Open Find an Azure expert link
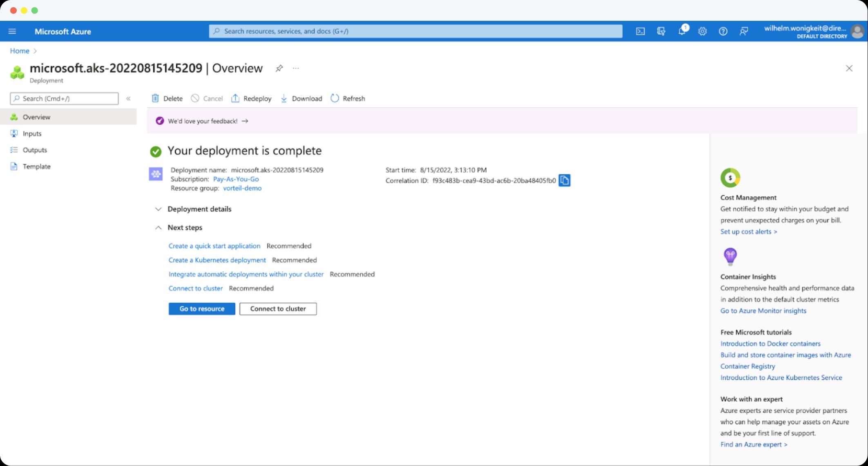 pos(754,445)
